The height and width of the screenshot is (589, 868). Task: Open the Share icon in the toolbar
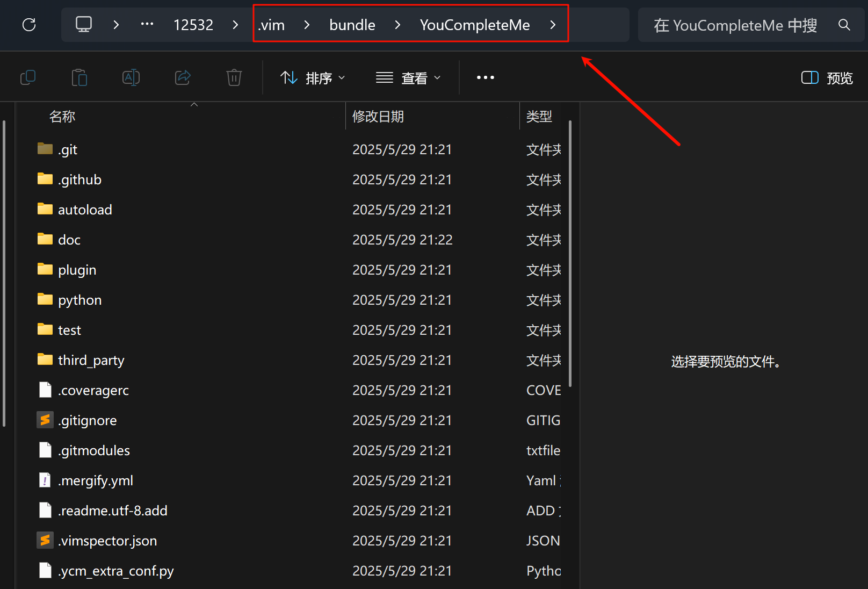tap(182, 77)
